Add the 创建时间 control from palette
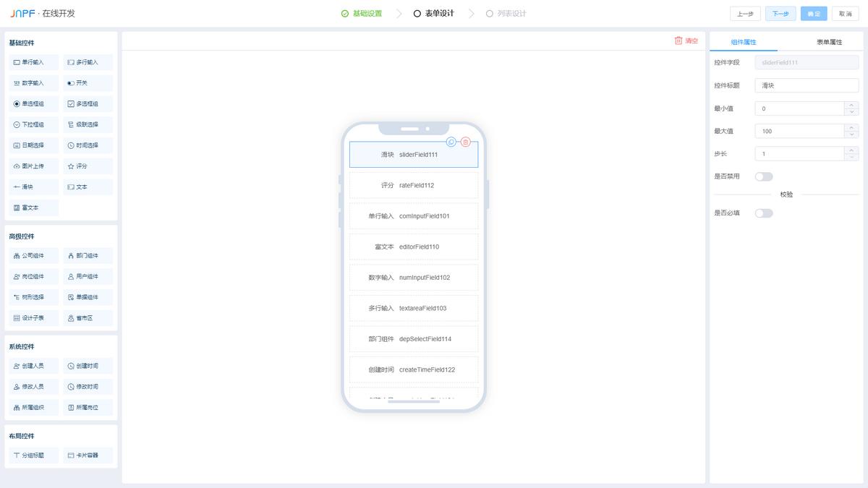This screenshot has height=488, width=868. [x=88, y=366]
